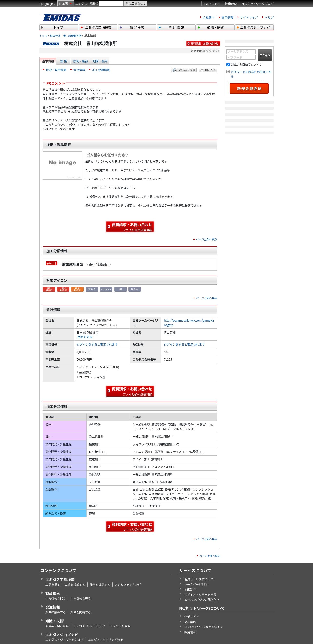Open 発注情報 navigation menu
Viewport: 313px width, 644px height.
[176, 27]
